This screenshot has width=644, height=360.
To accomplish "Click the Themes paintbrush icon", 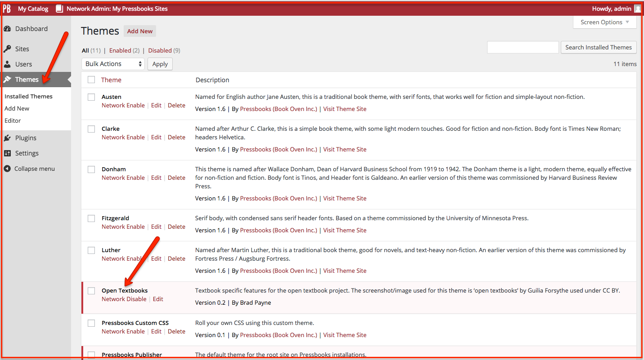I will (7, 80).
